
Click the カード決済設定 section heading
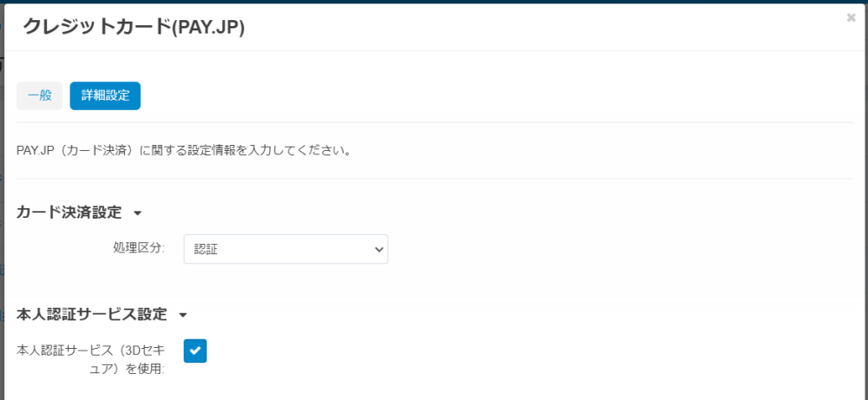[x=69, y=213]
